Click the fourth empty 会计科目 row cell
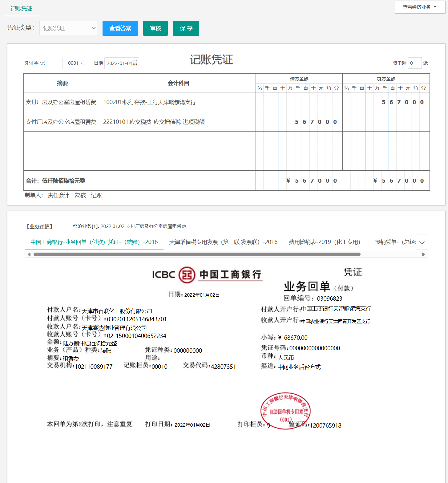Image resolution: width=448 pixels, height=483 pixels. [178, 161]
